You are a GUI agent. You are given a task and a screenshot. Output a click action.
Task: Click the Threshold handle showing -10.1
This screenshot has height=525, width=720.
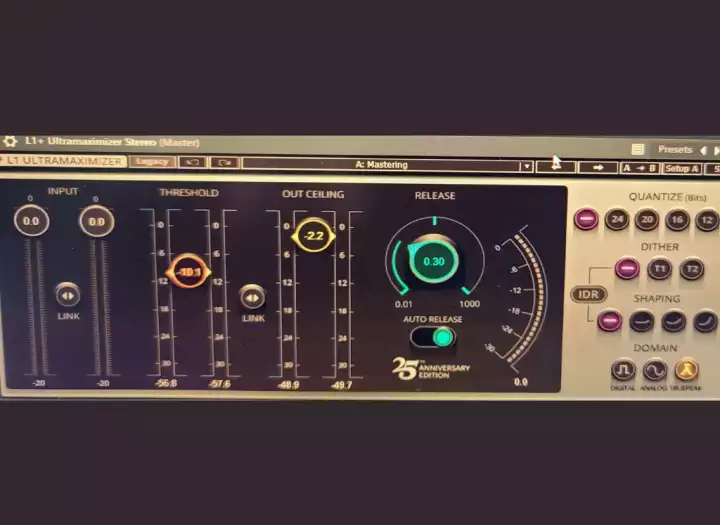tap(188, 271)
